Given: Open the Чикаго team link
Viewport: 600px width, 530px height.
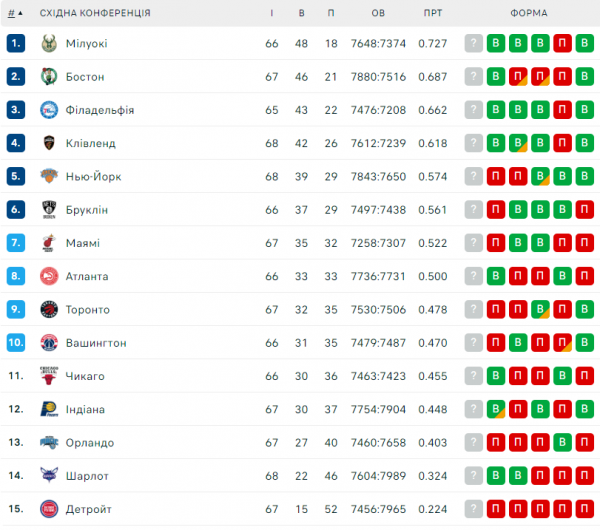Looking at the screenshot, I should tap(85, 376).
